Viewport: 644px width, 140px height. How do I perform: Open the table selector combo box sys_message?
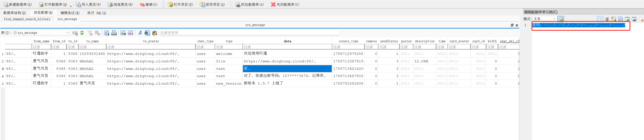41,33
